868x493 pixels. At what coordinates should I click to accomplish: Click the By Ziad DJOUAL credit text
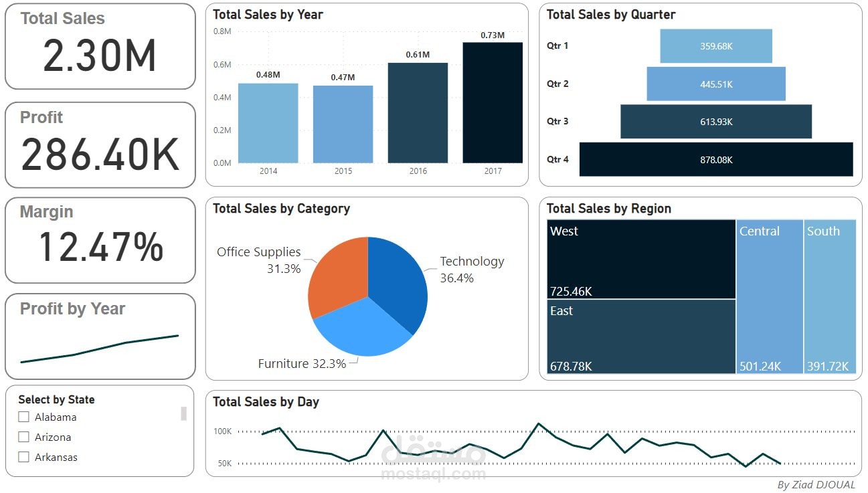point(815,485)
